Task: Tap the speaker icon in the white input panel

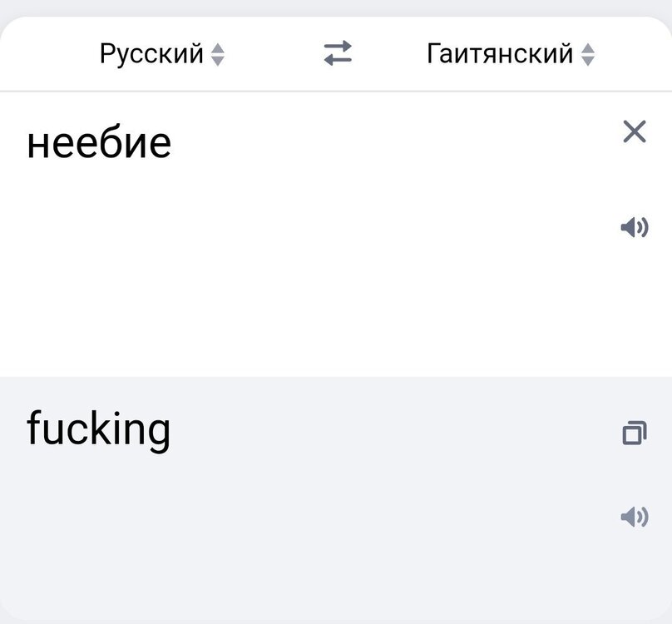Action: pos(635,227)
